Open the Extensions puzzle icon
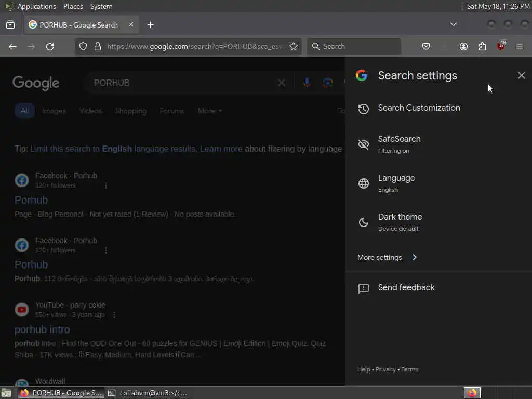Screen dimensions: 532x399 482,46
